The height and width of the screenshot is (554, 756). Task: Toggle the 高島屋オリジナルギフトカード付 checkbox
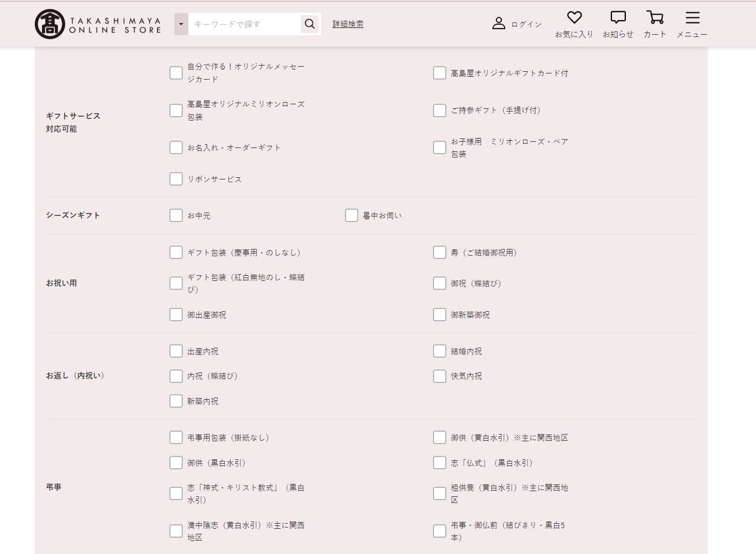point(440,73)
